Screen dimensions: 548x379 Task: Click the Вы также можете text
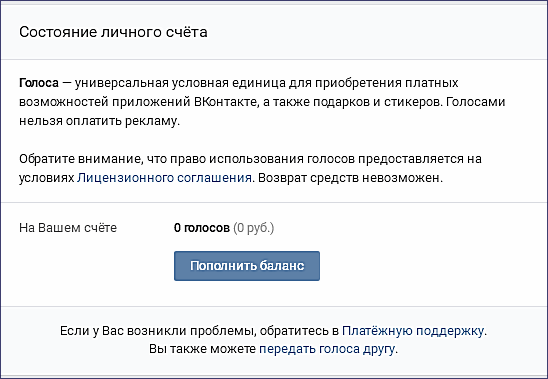202,349
